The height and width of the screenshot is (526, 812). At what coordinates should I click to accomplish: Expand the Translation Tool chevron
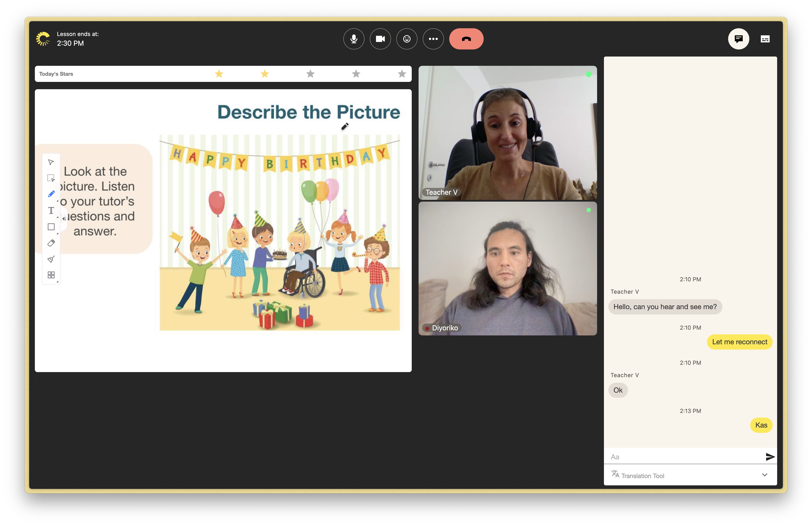(x=765, y=475)
